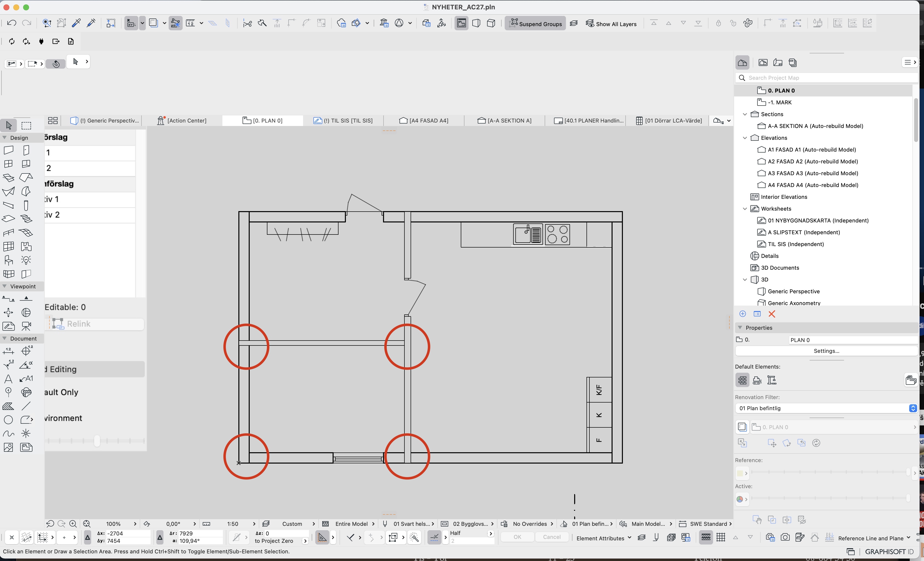This screenshot has width=924, height=561.
Task: Click the Undo icon
Action: click(12, 23)
